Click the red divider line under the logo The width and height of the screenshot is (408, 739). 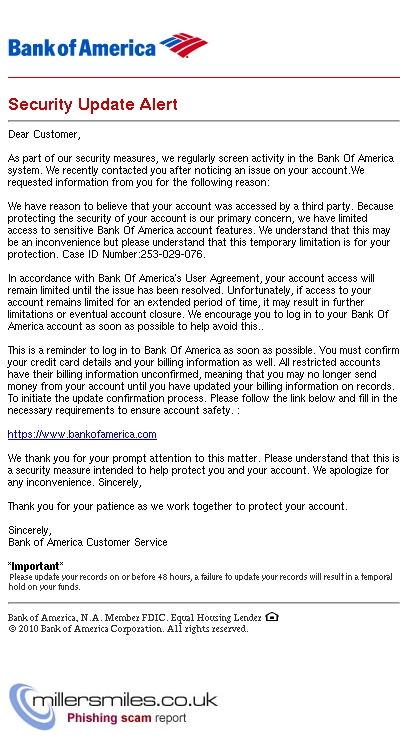(x=204, y=77)
